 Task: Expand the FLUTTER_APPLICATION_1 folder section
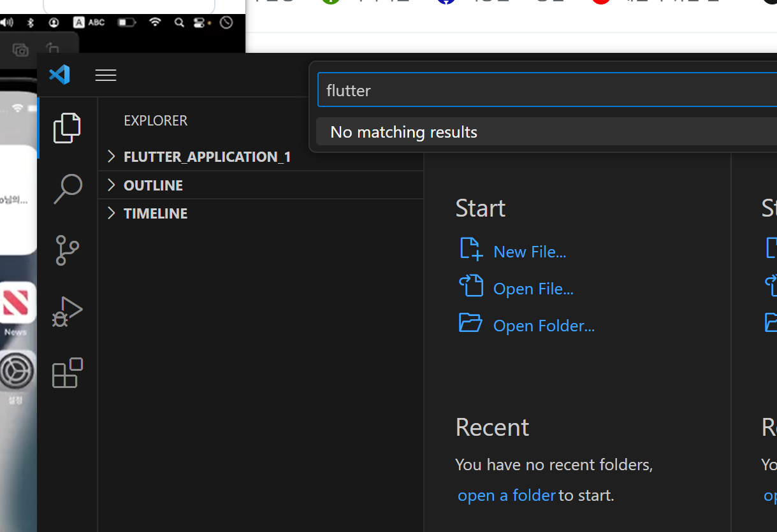[261, 157]
